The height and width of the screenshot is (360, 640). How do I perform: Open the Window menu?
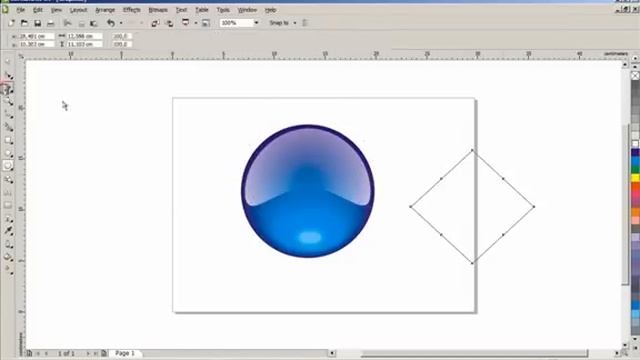(x=247, y=10)
